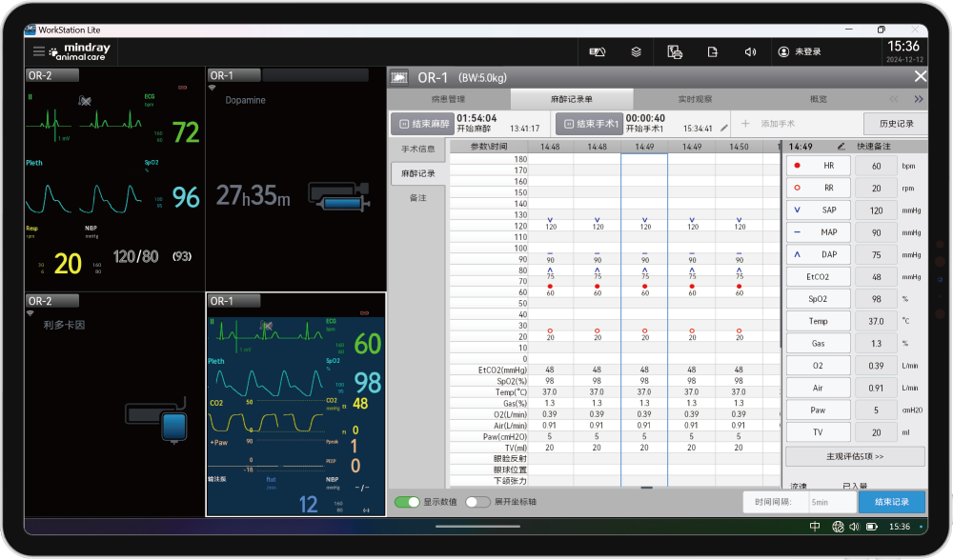The image size is (953, 560).
Task: Click the alarm settings icon in top bar
Action: tap(598, 51)
